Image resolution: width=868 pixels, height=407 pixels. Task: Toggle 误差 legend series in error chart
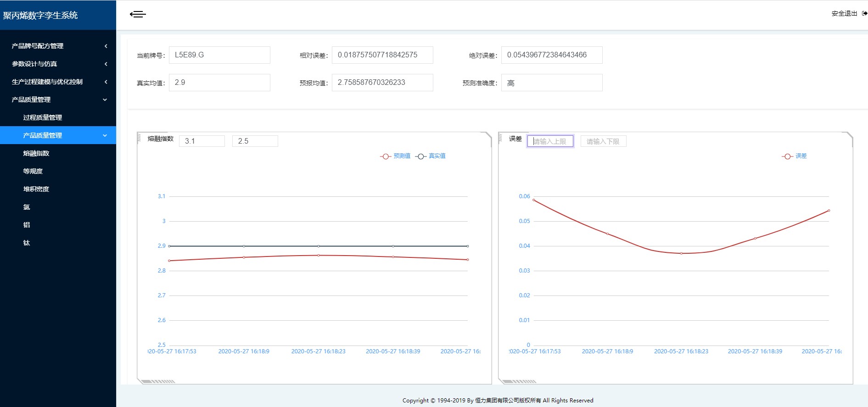click(x=795, y=156)
